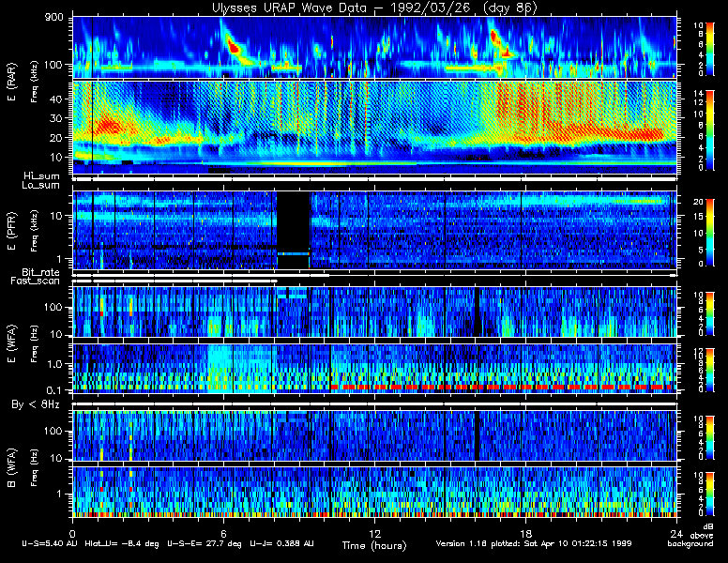The width and height of the screenshot is (728, 563).
Task: Click the upper E (WFA) panel color bar
Action: click(710, 313)
